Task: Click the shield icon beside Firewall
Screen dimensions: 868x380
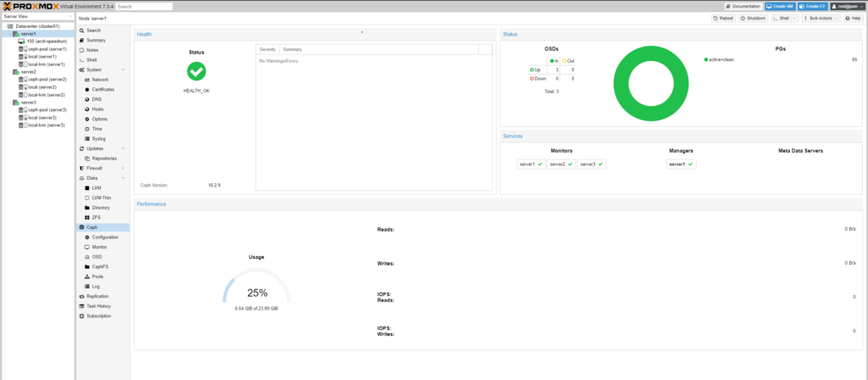Action: 82,168
